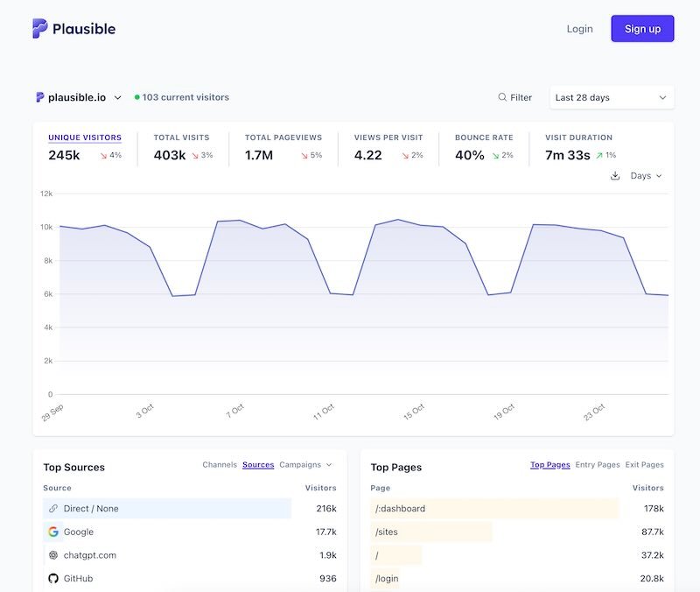Switch to the Entry Pages tab

[597, 465]
